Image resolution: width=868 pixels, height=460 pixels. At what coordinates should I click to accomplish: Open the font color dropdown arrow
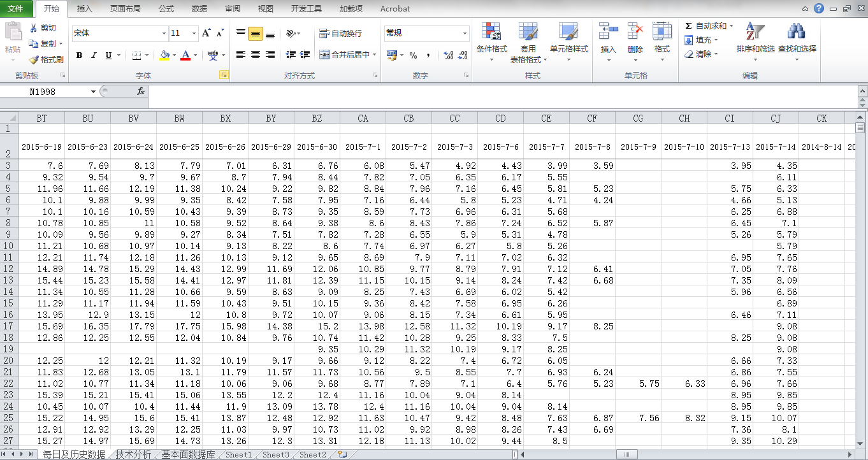(195, 55)
